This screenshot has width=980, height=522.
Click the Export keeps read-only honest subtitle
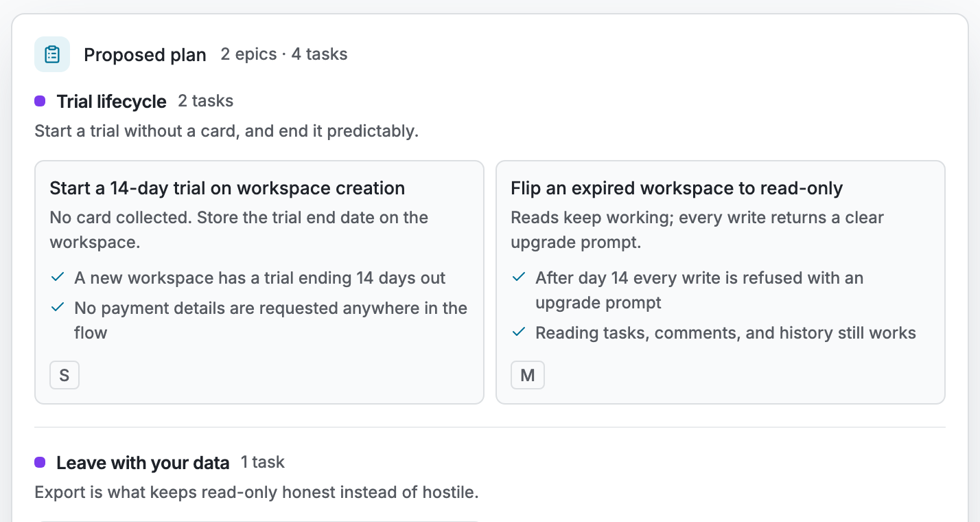pyautogui.click(x=256, y=492)
